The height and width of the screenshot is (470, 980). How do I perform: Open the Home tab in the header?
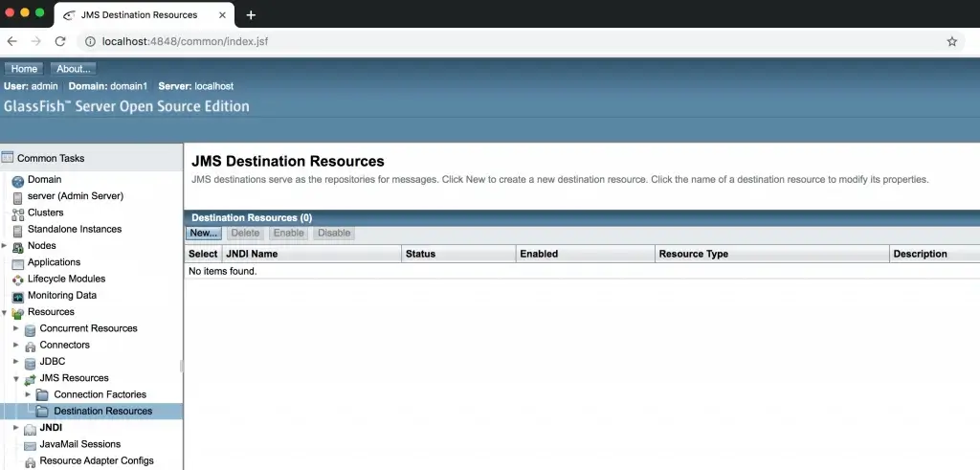point(24,69)
